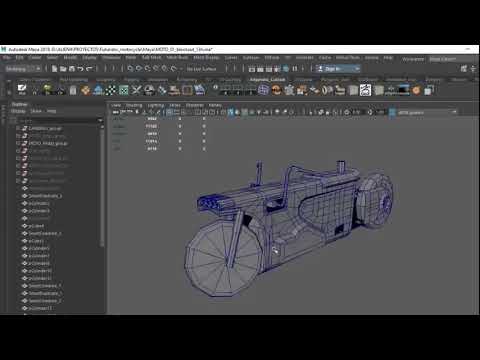Image resolution: width=480 pixels, height=360 pixels.
Task: Click the Open Scene folder icon
Action: (63, 69)
